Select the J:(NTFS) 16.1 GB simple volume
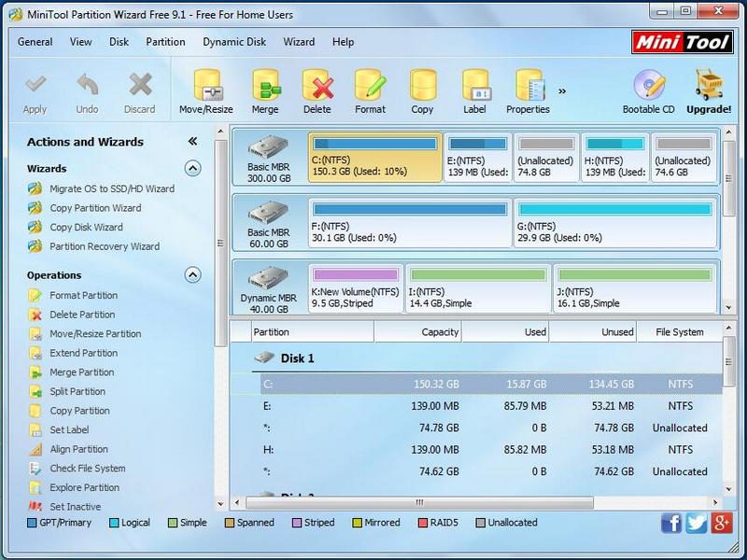The height and width of the screenshot is (560, 747). click(635, 288)
